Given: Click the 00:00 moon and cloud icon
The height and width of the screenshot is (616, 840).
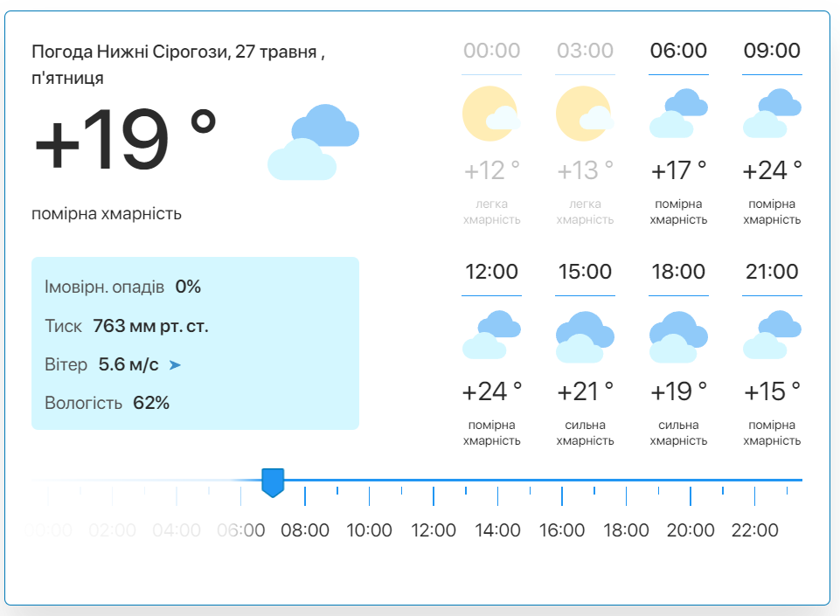Looking at the screenshot, I should click(x=491, y=114).
